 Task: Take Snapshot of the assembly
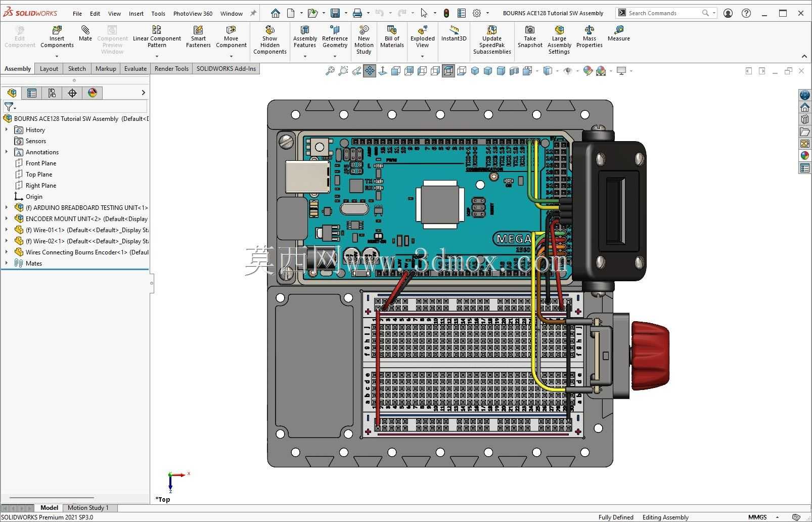530,36
